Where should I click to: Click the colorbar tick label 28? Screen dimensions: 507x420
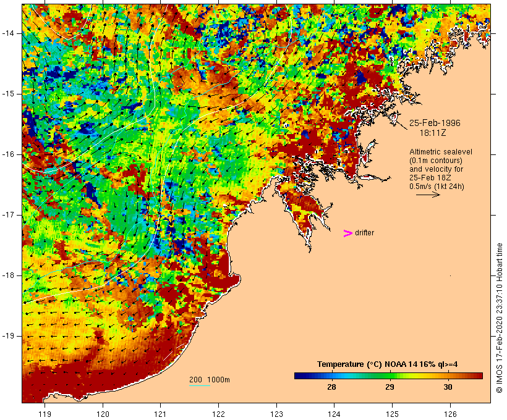(x=331, y=387)
